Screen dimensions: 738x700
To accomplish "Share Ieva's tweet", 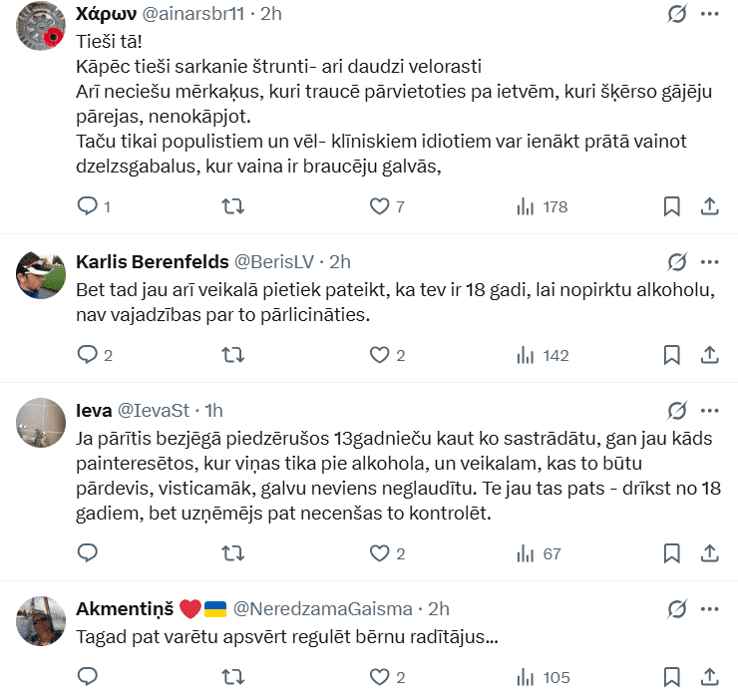I will [710, 553].
